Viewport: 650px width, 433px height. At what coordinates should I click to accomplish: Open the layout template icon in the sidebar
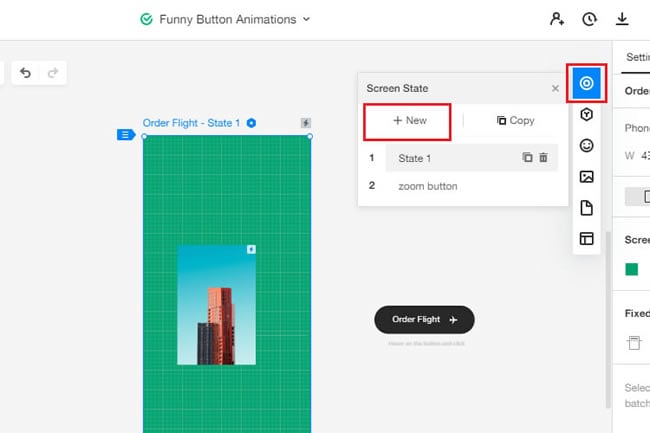tap(586, 239)
